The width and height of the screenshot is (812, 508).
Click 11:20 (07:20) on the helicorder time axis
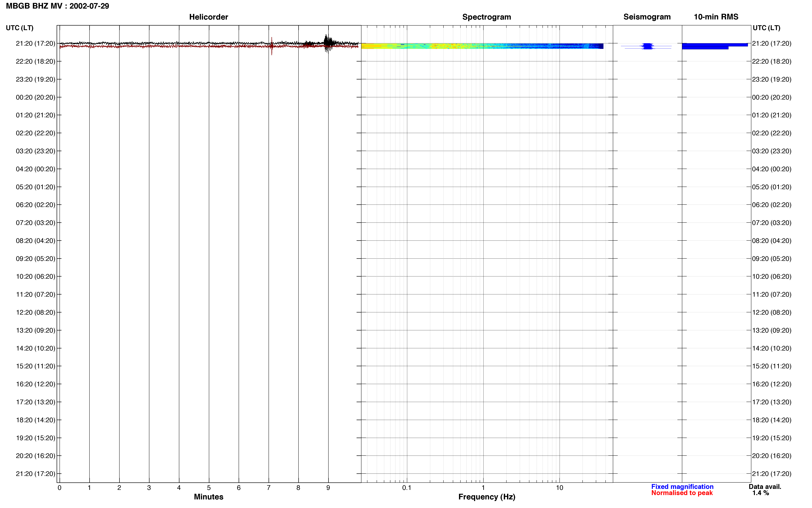coord(36,294)
